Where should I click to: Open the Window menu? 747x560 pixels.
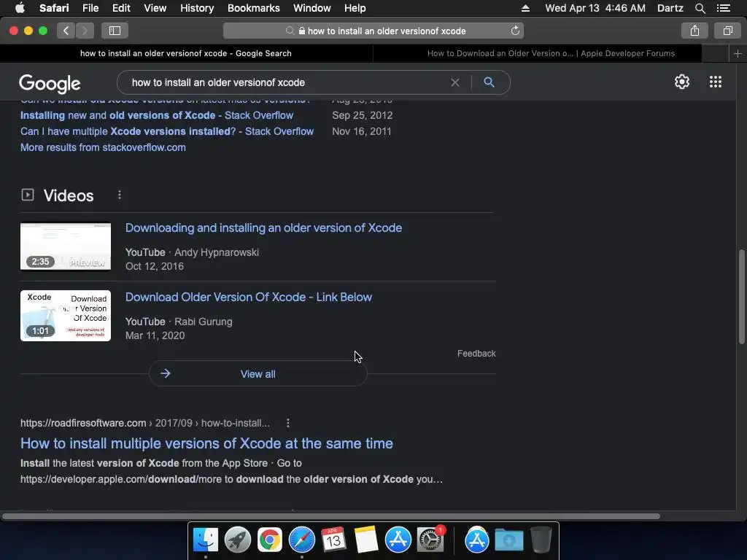pos(311,8)
